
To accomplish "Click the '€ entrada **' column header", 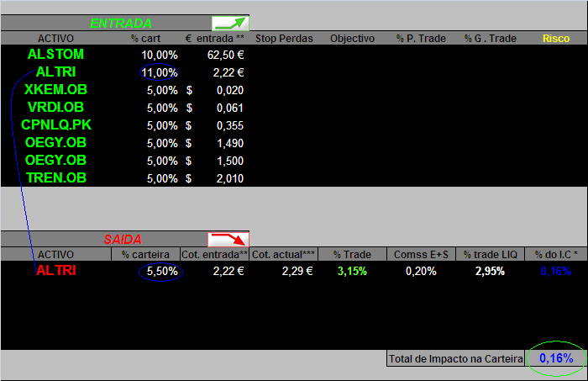I will (x=215, y=39).
